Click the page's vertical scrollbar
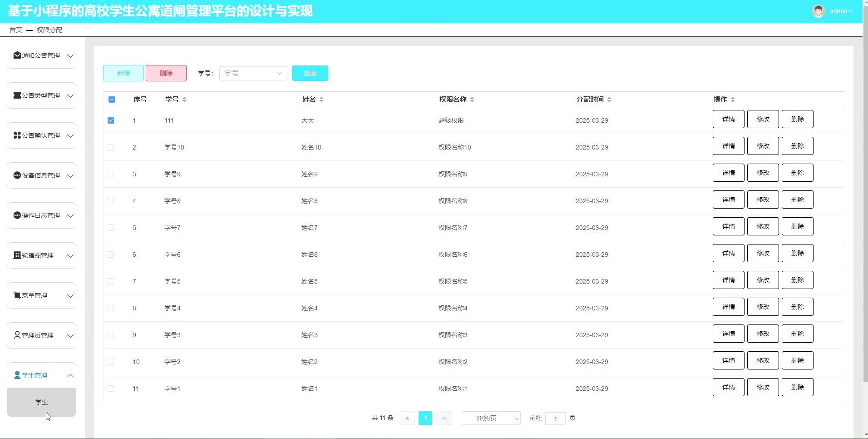Viewport: 868px width, 439px height. (865, 182)
